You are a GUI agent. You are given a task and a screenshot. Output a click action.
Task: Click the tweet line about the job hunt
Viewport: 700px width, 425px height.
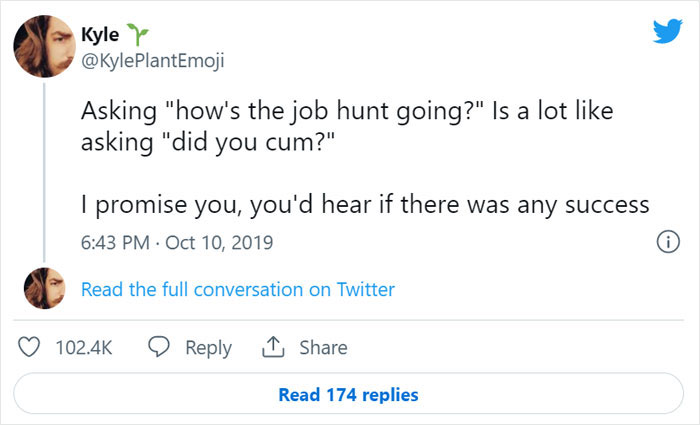[x=346, y=111]
